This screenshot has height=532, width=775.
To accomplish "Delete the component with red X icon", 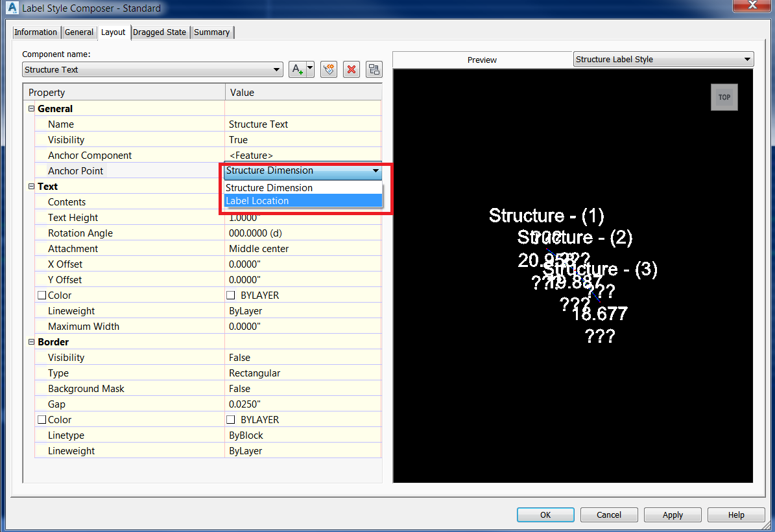I will 352,69.
